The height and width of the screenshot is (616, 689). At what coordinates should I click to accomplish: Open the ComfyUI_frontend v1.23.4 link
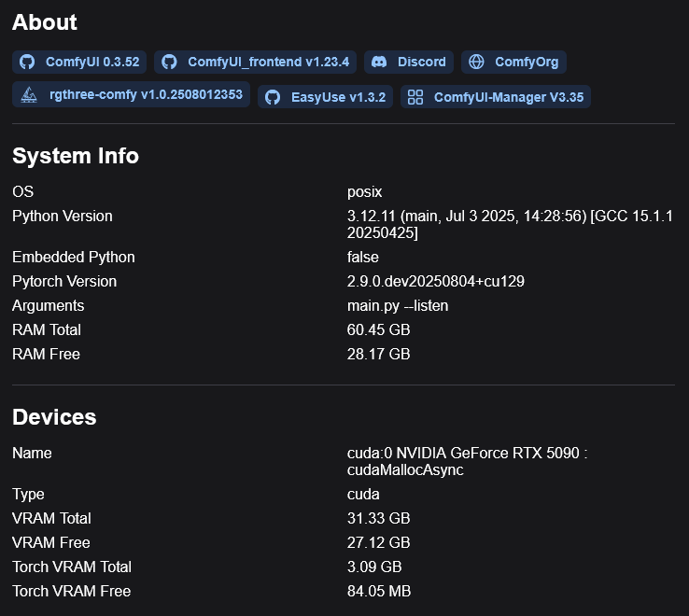pyautogui.click(x=268, y=63)
